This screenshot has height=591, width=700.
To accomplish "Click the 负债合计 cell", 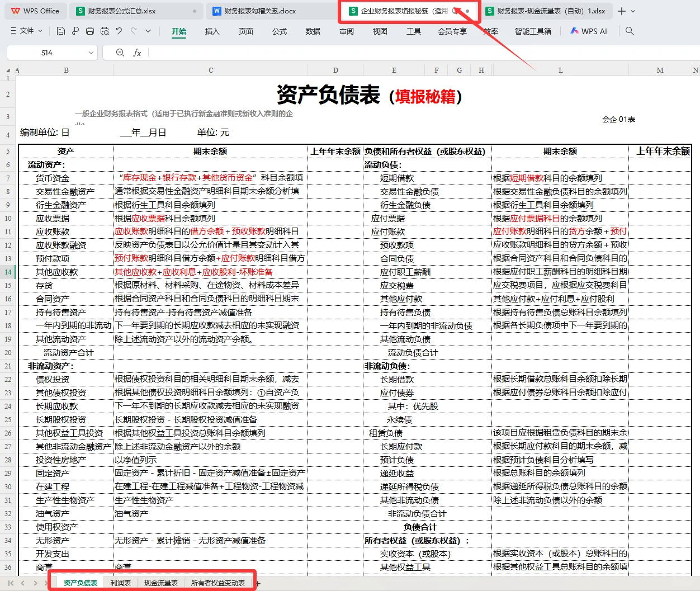I will tap(427, 527).
